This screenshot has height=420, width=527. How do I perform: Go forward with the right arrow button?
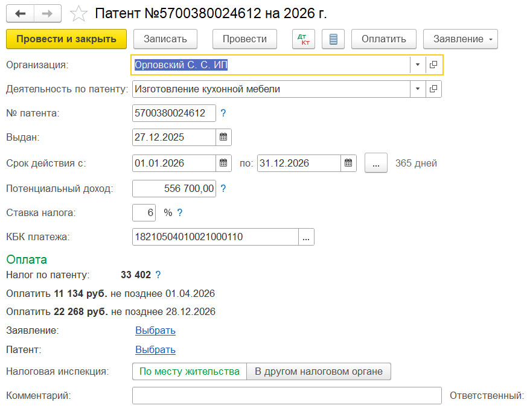click(x=48, y=13)
